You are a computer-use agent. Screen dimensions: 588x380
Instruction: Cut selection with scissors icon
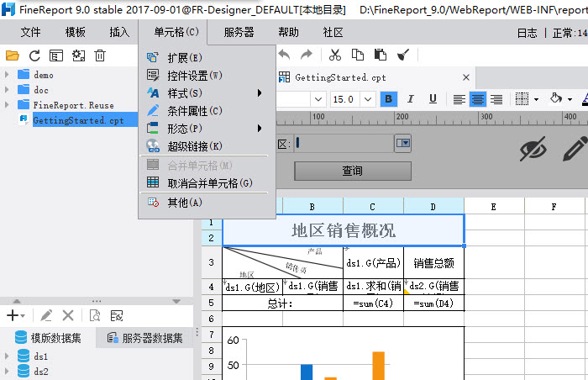point(335,55)
